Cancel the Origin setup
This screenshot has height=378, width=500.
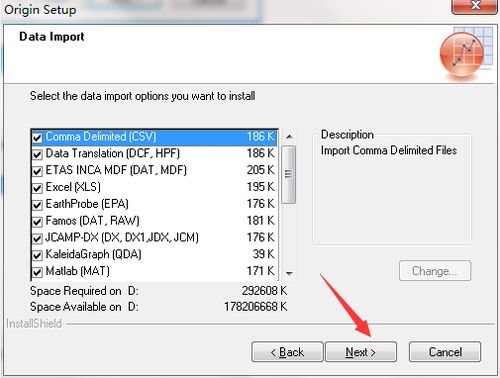pos(445,352)
